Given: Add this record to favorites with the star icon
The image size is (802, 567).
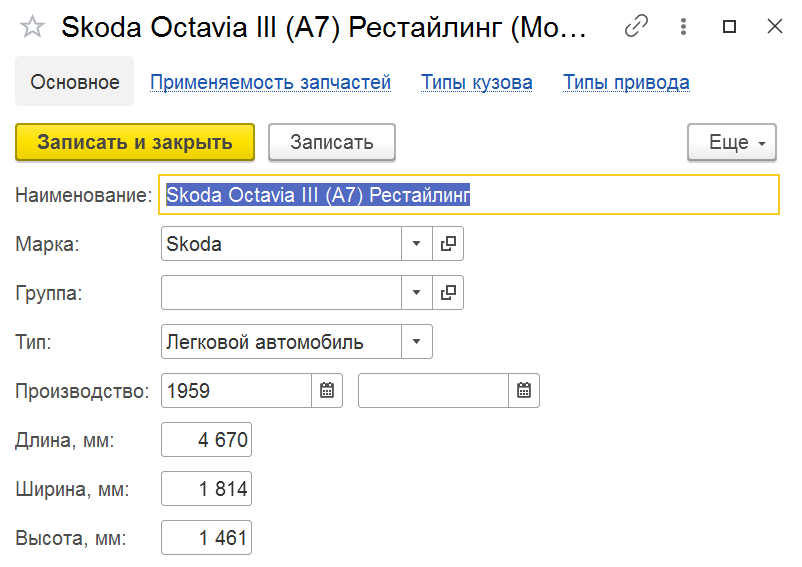Looking at the screenshot, I should pyautogui.click(x=32, y=27).
